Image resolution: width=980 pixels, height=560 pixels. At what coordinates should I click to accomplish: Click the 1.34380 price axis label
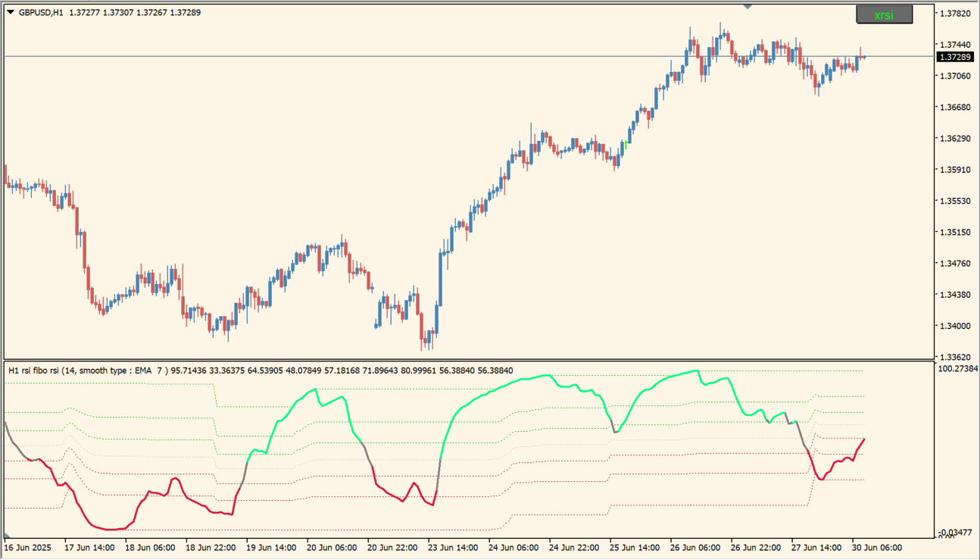point(955,294)
